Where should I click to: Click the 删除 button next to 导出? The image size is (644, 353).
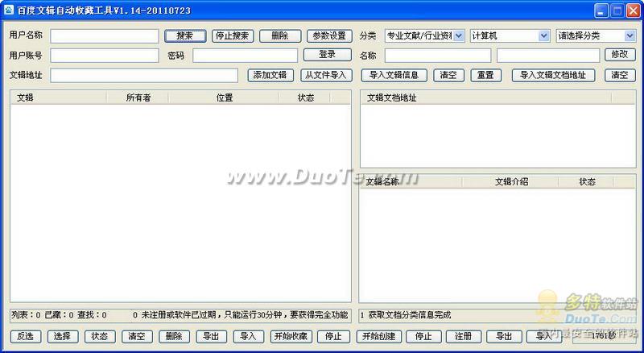[174, 336]
